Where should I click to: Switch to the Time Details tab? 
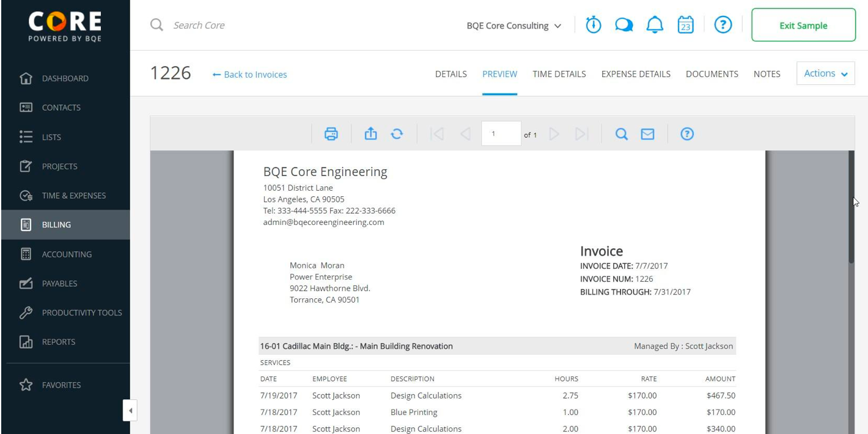559,74
